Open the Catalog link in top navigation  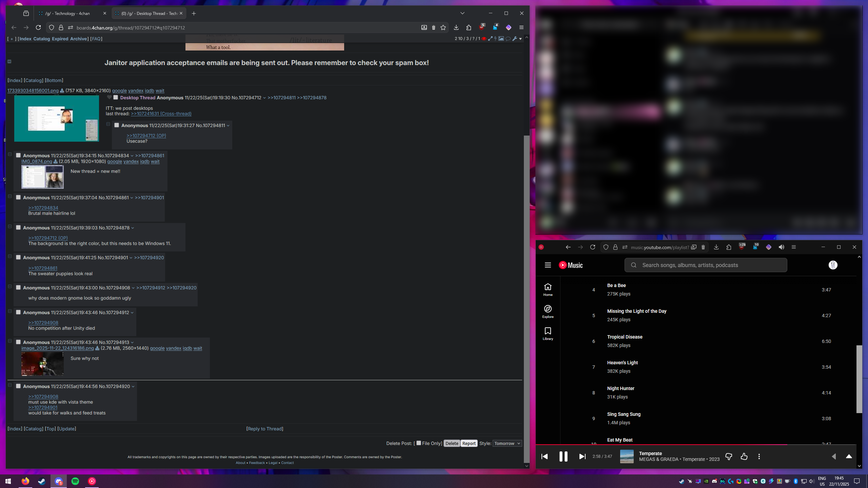pyautogui.click(x=41, y=39)
